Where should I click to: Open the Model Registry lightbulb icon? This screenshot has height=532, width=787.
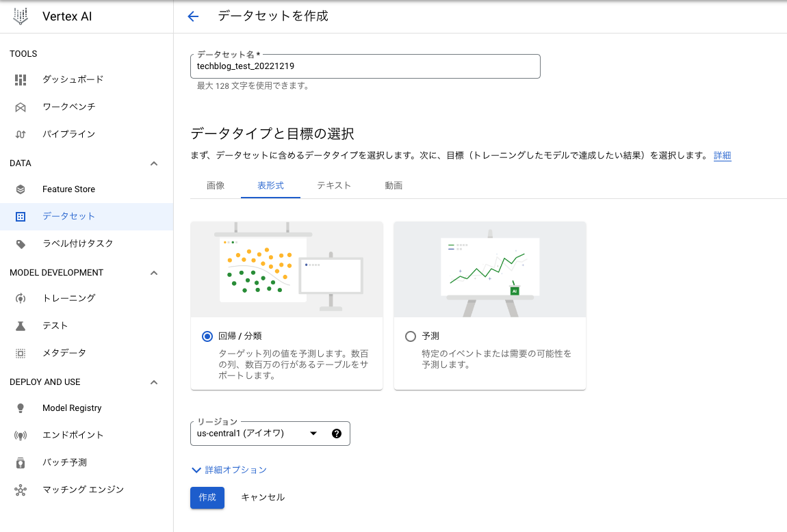pyautogui.click(x=21, y=408)
